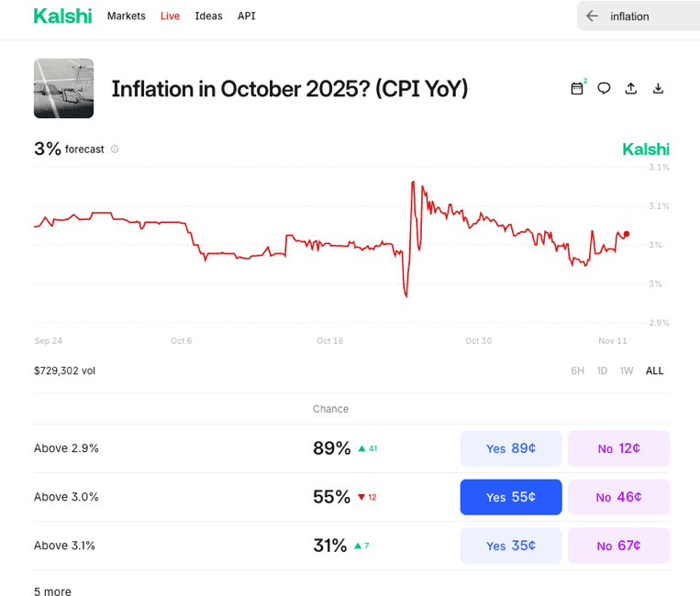Expand the 5 more outcomes list
This screenshot has width=700, height=596.
[x=52, y=591]
